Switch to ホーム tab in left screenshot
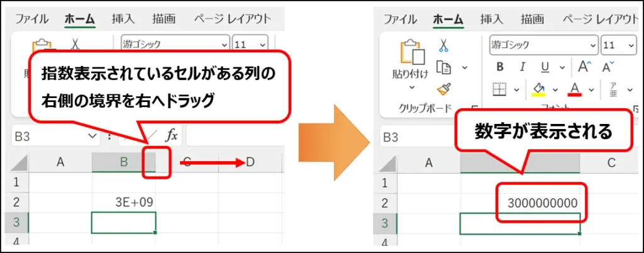 (x=80, y=18)
